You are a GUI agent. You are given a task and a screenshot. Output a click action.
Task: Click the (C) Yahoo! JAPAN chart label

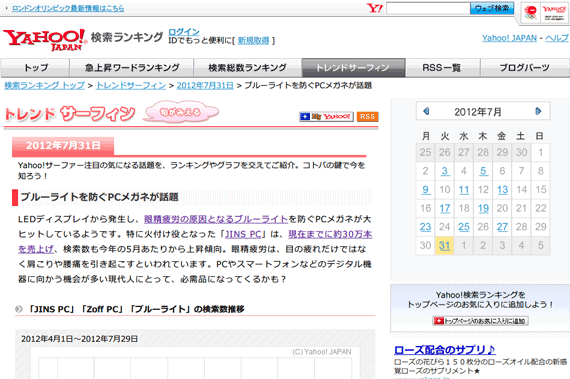[322, 352]
